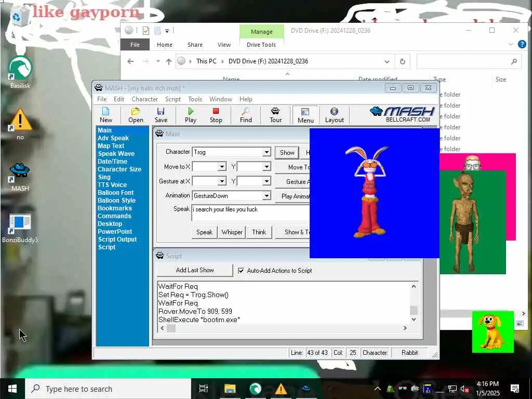Open File Explorer from the taskbar
This screenshot has width=532, height=399.
coord(230,389)
